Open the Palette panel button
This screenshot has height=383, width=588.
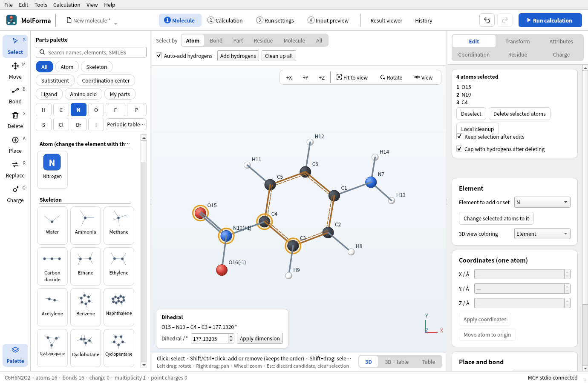tap(15, 355)
